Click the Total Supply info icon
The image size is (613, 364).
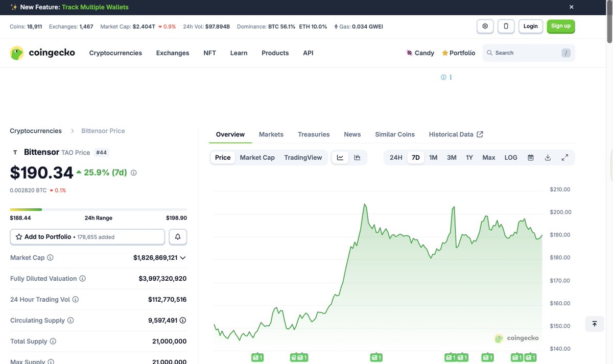[53, 342]
